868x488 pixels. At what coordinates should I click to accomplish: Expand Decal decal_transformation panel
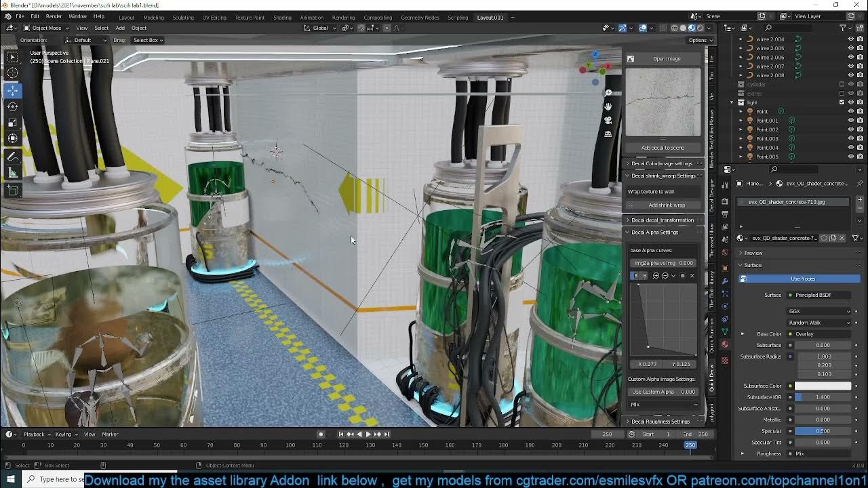[x=663, y=220]
